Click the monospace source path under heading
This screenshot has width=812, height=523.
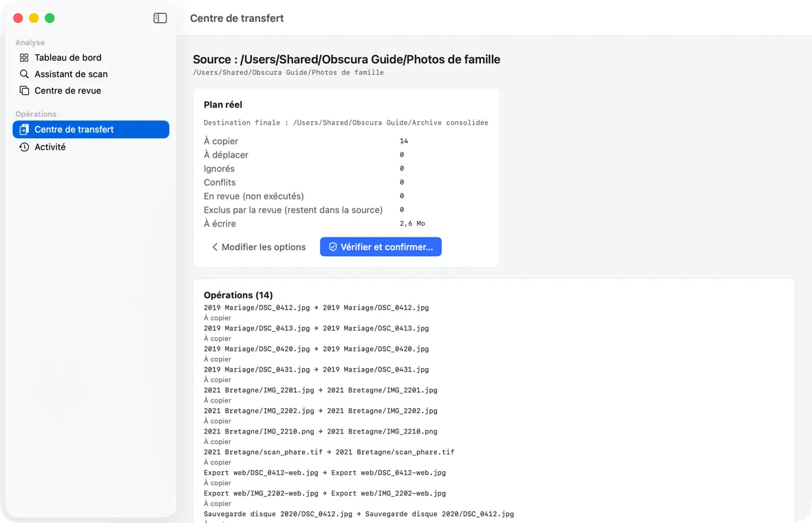point(288,72)
